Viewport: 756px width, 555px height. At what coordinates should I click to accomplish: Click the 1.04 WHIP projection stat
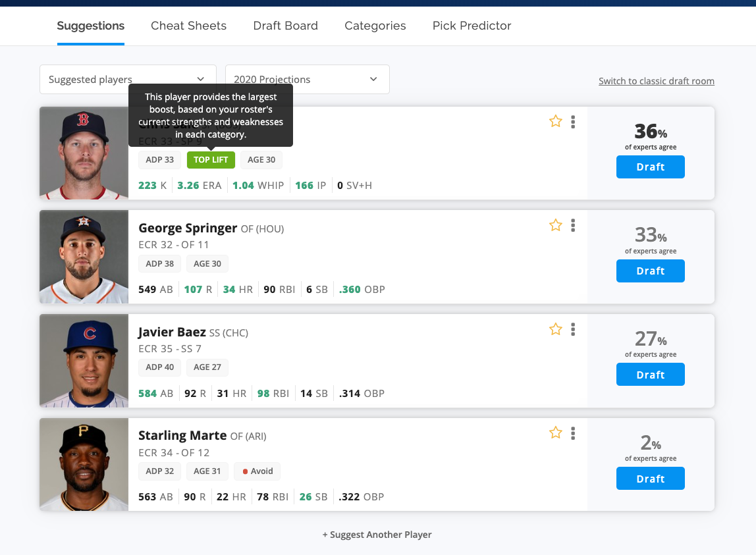click(x=258, y=186)
